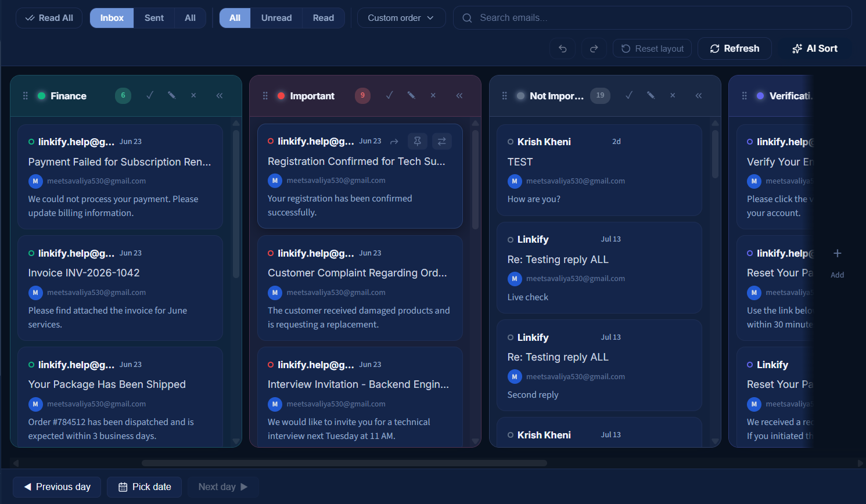866x504 pixels.
Task: Delete the Finance column with X icon
Action: pyautogui.click(x=193, y=95)
